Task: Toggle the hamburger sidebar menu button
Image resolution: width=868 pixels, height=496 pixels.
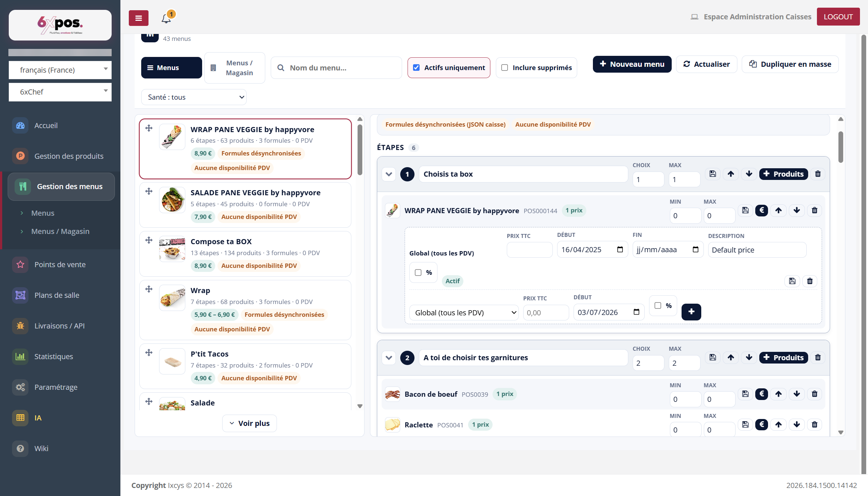Action: [139, 18]
